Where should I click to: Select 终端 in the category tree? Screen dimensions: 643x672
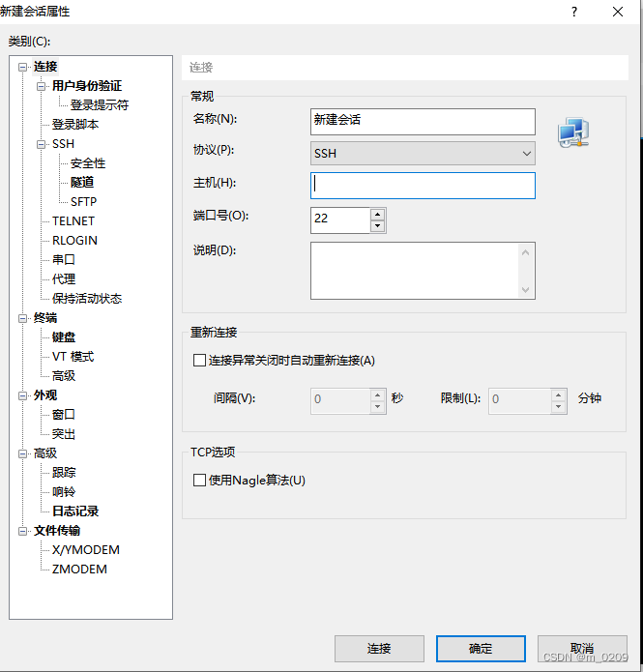point(45,317)
